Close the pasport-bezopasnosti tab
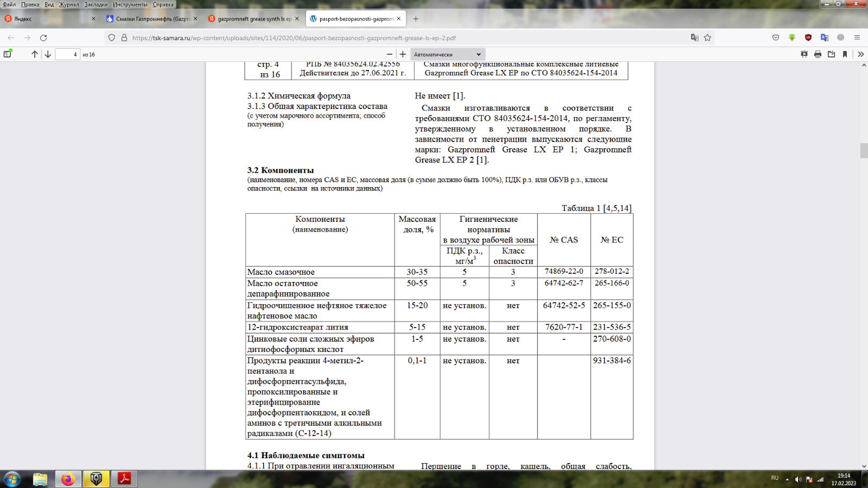Screen dimensions: 868x488 coord(399,18)
